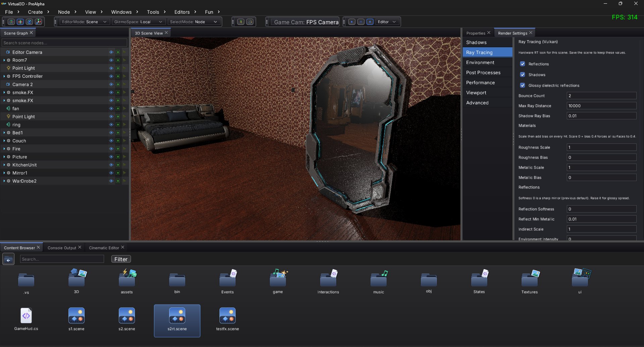Click the Search scene nodes field

pyautogui.click(x=64, y=43)
